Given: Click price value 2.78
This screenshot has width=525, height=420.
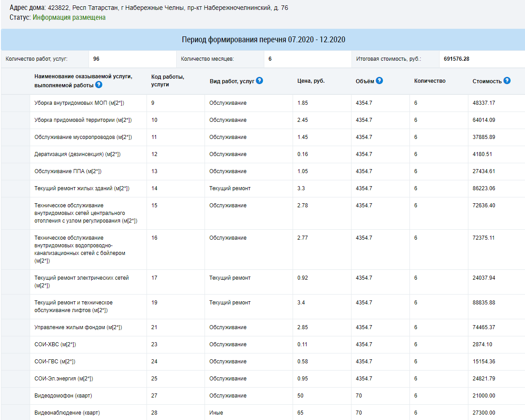Looking at the screenshot, I should coord(303,206).
